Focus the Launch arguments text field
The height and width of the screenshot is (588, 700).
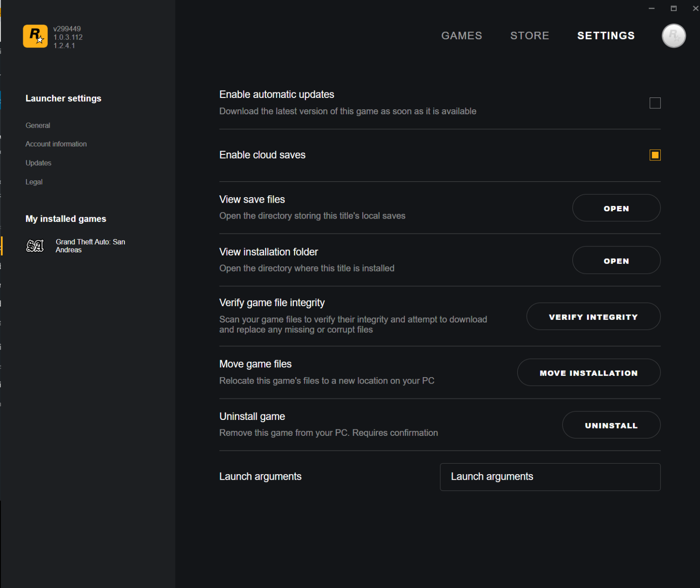tap(550, 477)
